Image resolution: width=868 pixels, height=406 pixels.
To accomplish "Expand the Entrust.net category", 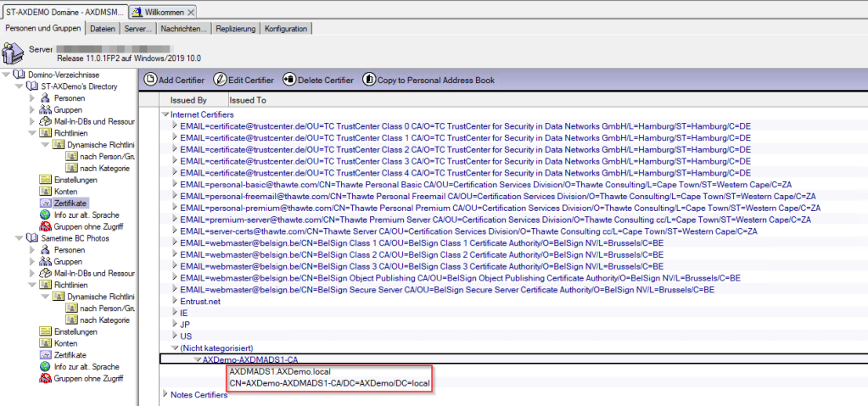I will 175,301.
